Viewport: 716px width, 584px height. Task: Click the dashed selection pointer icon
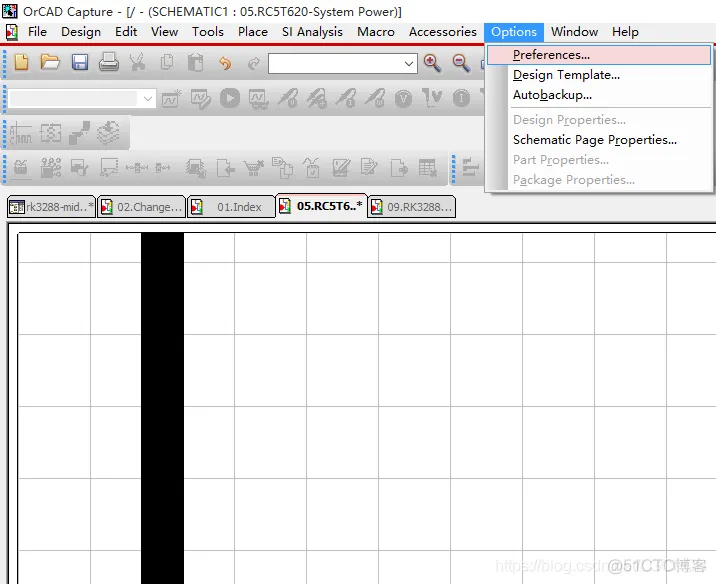[x=109, y=168]
